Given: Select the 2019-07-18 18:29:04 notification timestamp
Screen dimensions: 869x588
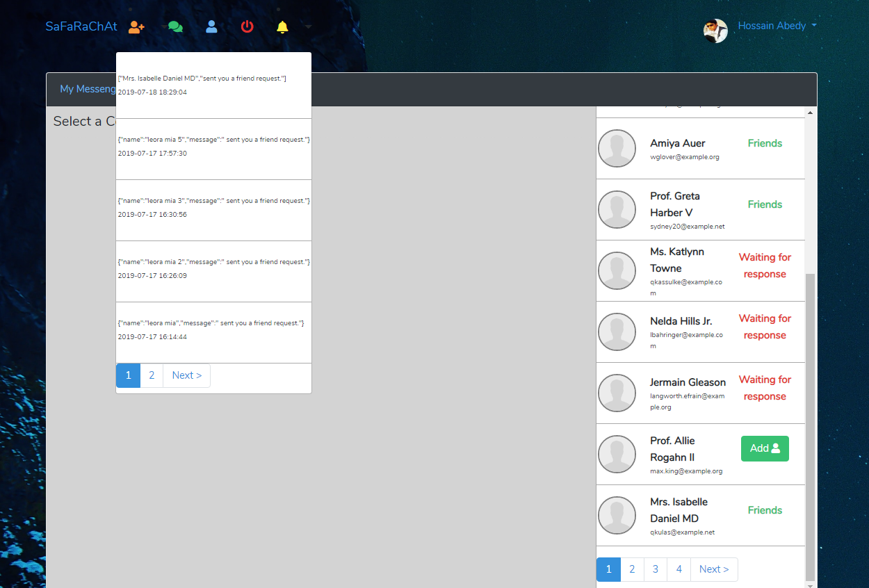Looking at the screenshot, I should coord(152,92).
